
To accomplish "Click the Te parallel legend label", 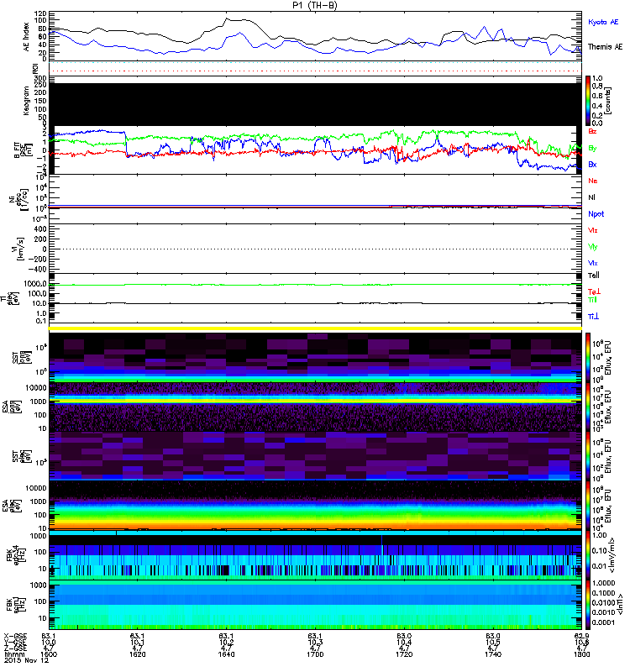I will pyautogui.click(x=594, y=276).
